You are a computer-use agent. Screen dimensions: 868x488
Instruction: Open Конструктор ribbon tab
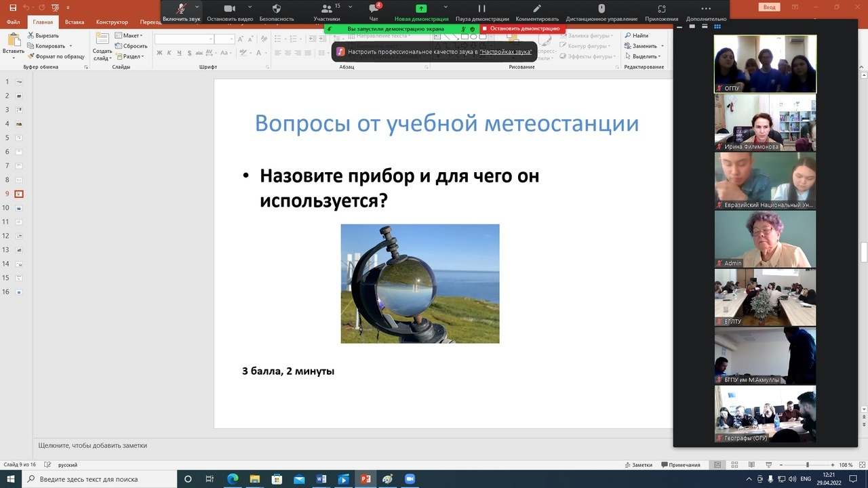pos(112,22)
